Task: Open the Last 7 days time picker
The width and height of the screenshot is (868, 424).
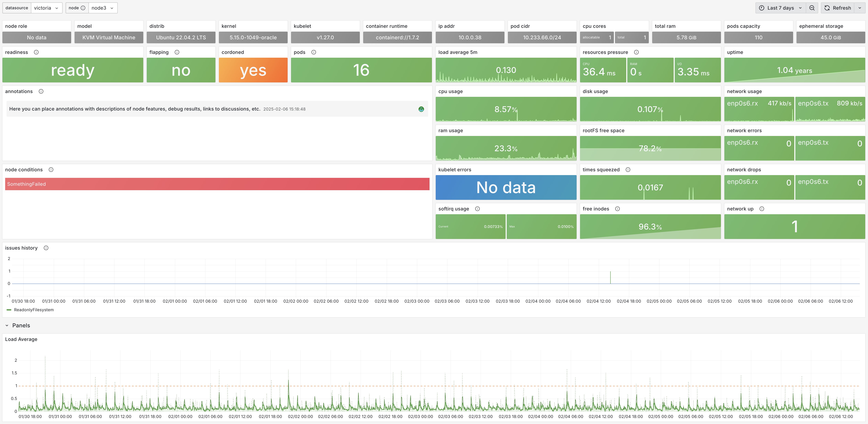Action: [780, 8]
